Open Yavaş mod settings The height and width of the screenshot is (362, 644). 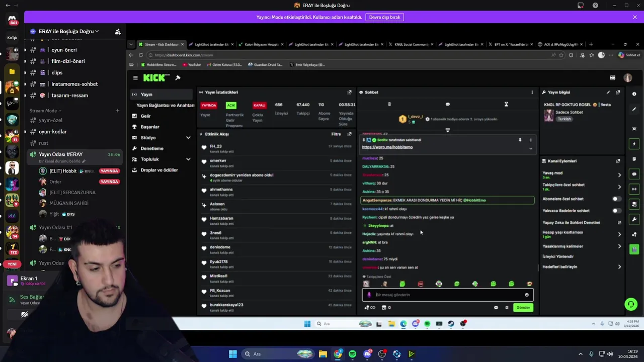(582, 174)
